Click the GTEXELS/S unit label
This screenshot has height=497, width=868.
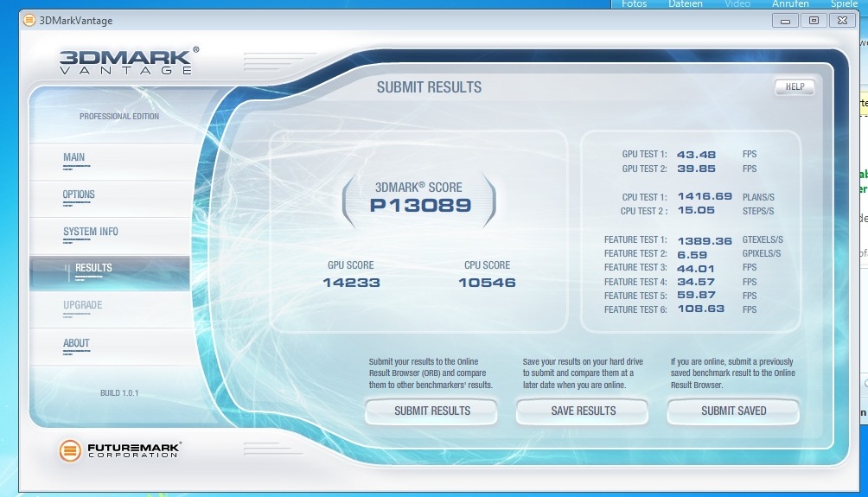[763, 240]
